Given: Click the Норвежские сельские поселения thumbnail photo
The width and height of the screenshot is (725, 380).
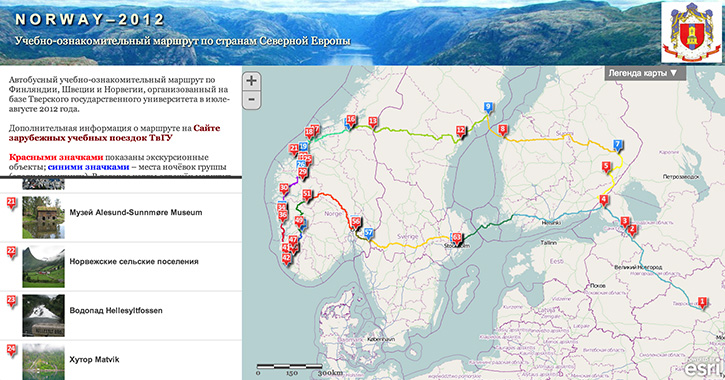Looking at the screenshot, I should click(43, 266).
